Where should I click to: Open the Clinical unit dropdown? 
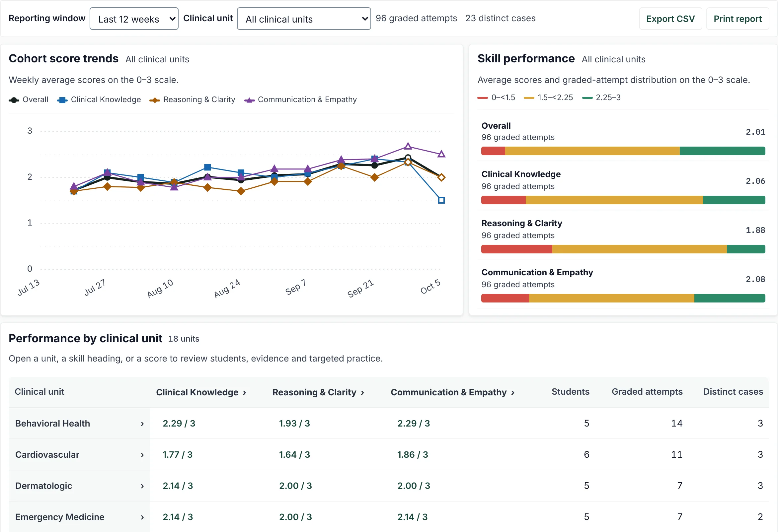304,19
